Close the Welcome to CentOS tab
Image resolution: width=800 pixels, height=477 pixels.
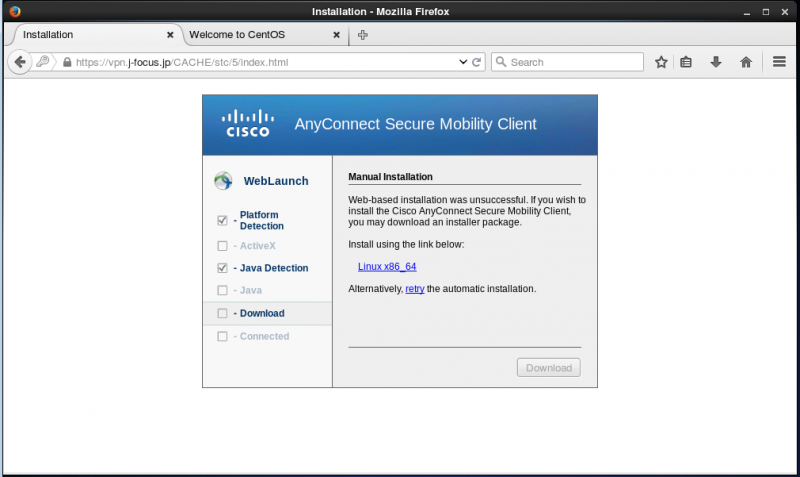336,35
